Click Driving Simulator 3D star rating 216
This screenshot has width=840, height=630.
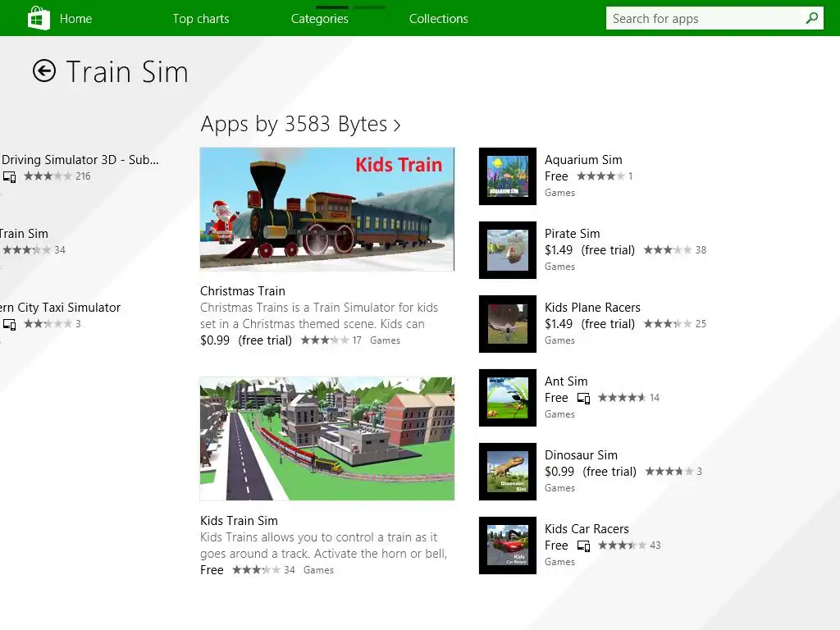pos(48,176)
